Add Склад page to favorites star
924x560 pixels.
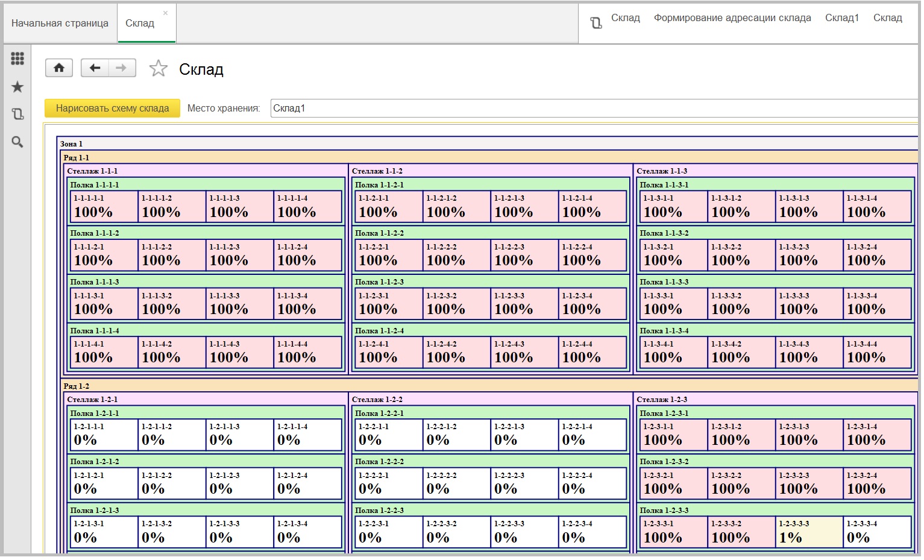[x=158, y=69]
